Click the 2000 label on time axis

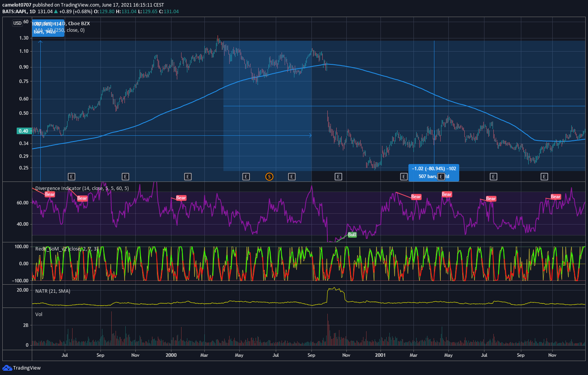(x=171, y=355)
